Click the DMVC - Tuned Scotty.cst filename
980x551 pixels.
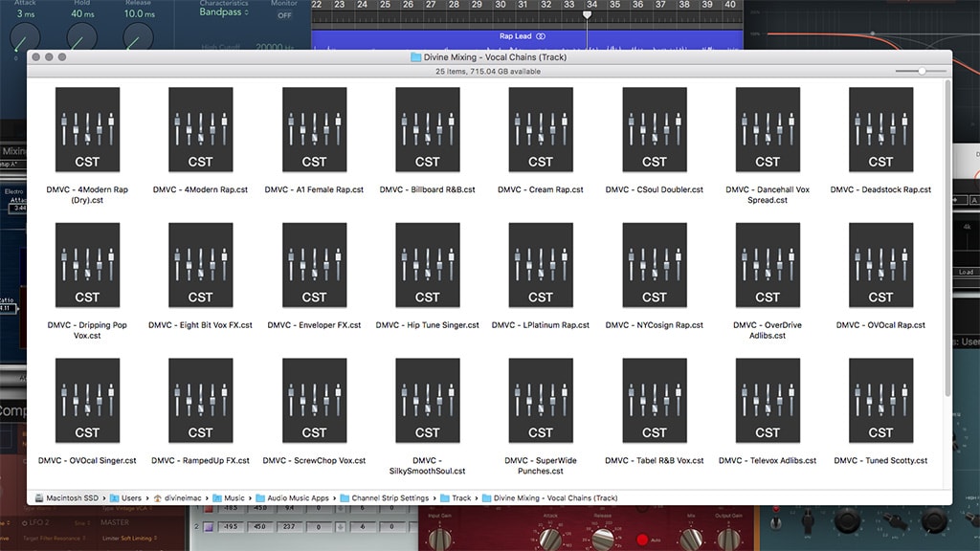click(x=880, y=460)
